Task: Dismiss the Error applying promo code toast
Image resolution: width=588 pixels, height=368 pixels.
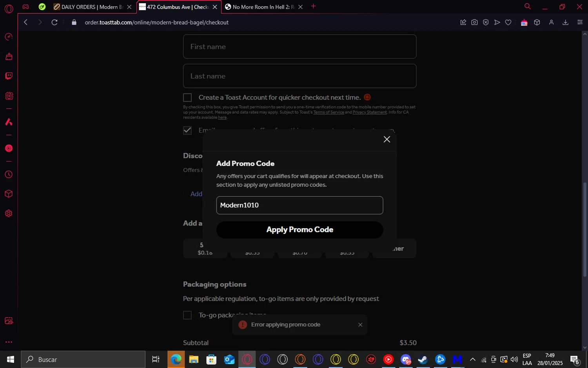Action: (x=360, y=325)
